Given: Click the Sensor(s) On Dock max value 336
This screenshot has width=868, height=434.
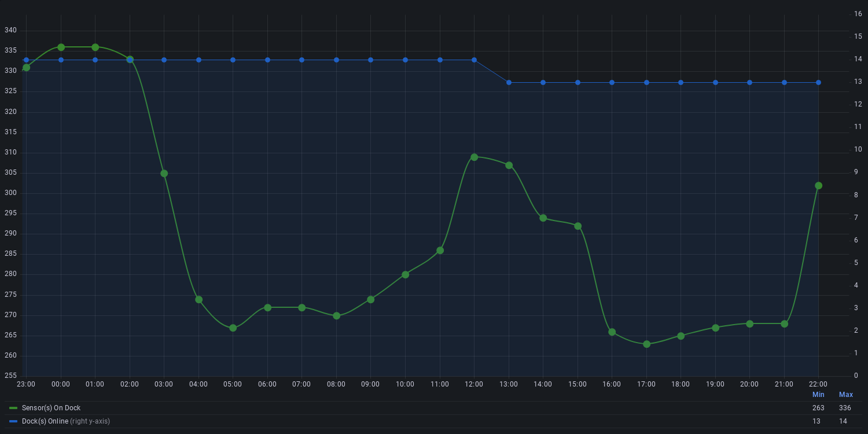Looking at the screenshot, I should pos(845,408).
